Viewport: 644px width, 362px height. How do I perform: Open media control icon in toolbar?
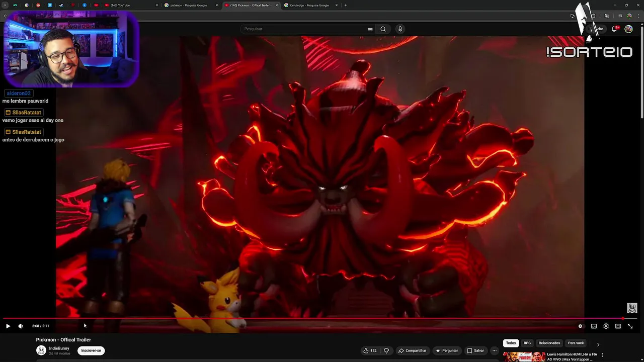620,16
